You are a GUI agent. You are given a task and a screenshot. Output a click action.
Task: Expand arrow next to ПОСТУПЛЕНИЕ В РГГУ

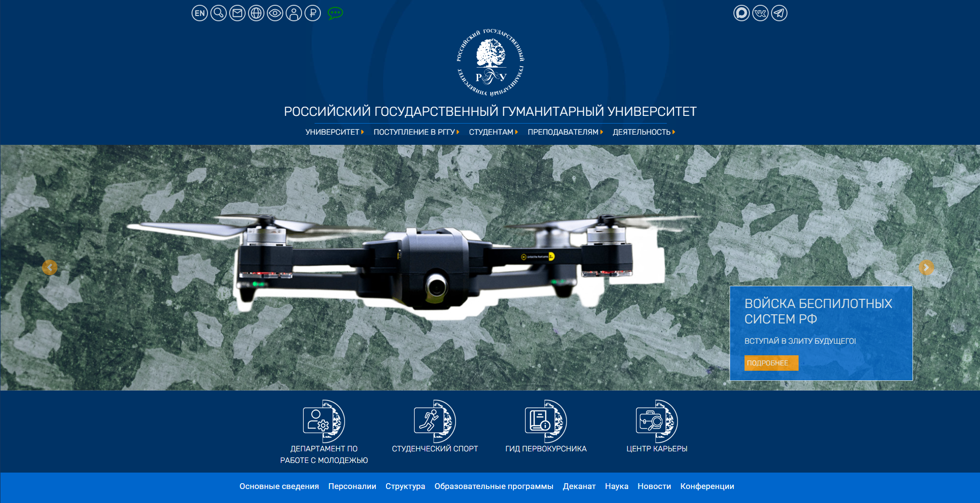point(458,132)
